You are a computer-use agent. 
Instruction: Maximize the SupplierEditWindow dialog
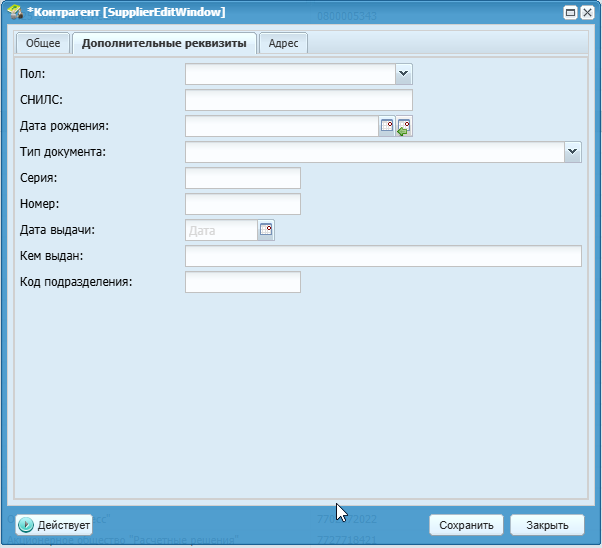pyautogui.click(x=570, y=12)
